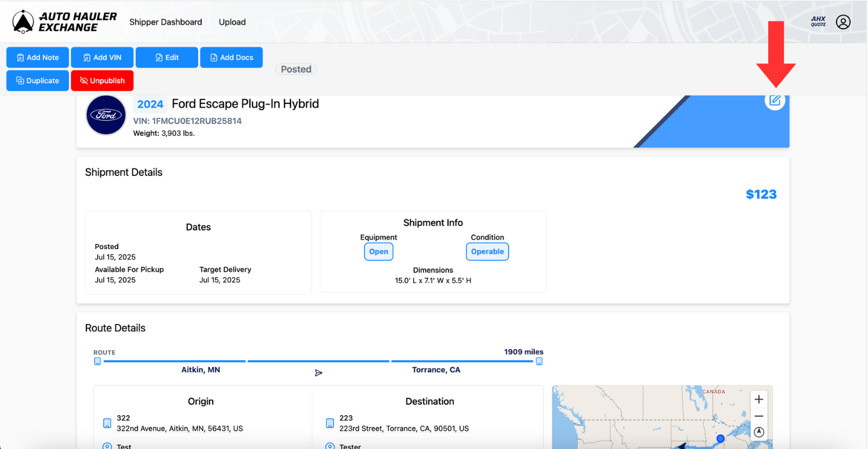Click the dimensions 15.0' L x 7.1' W text
868x449 pixels.
click(x=433, y=281)
